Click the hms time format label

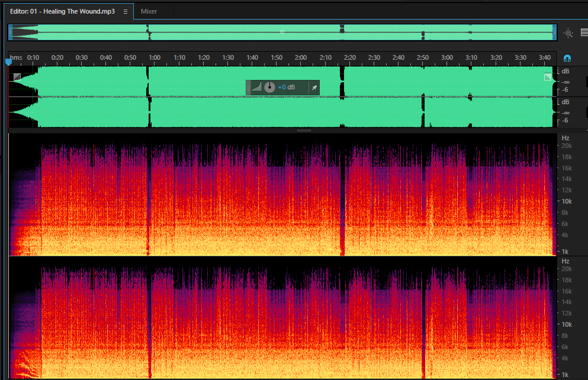pyautogui.click(x=16, y=58)
